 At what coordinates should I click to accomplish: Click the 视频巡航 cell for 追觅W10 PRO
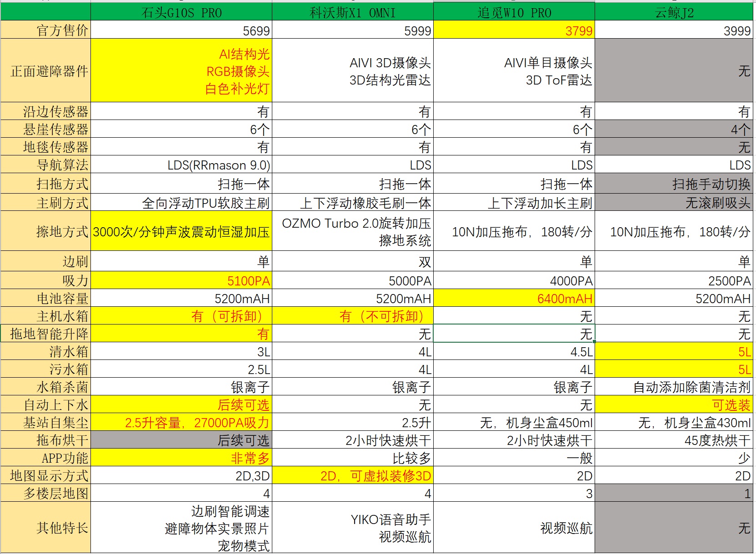click(x=514, y=529)
